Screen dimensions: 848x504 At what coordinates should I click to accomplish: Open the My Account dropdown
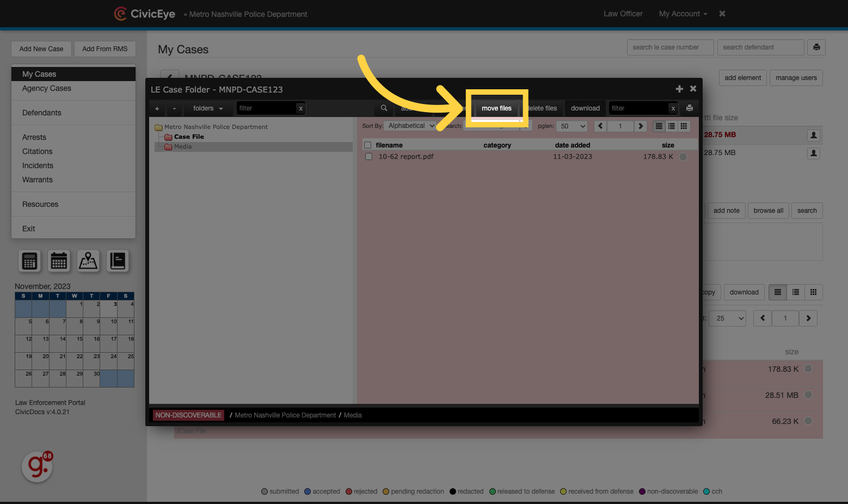pyautogui.click(x=683, y=14)
